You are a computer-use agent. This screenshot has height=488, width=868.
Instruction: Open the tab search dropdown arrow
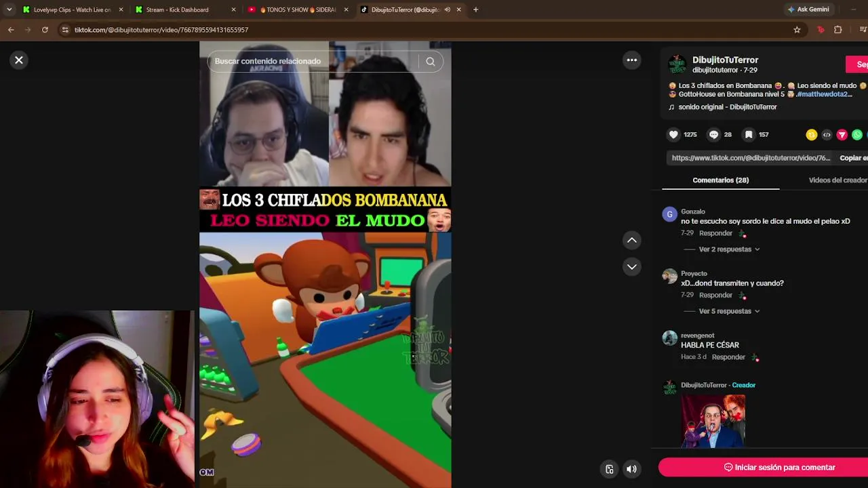tap(9, 9)
